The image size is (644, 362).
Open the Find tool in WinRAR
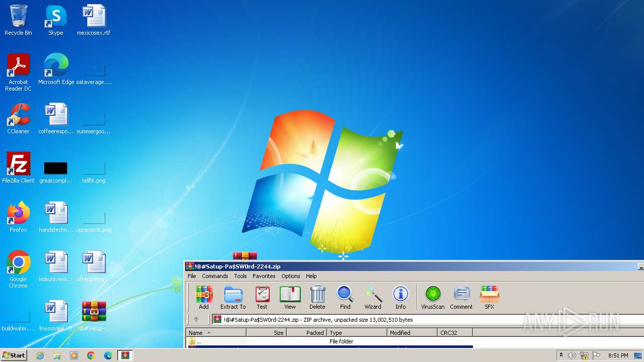[345, 297]
